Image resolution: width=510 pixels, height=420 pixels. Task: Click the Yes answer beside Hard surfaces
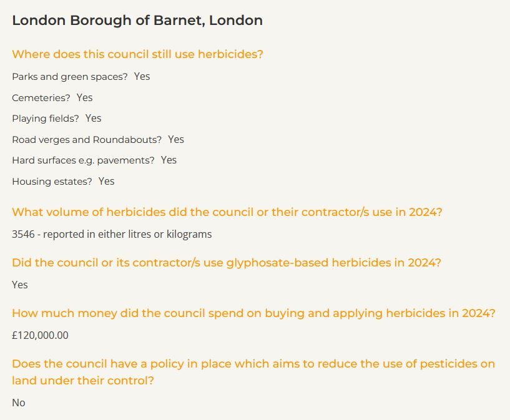pyautogui.click(x=169, y=160)
